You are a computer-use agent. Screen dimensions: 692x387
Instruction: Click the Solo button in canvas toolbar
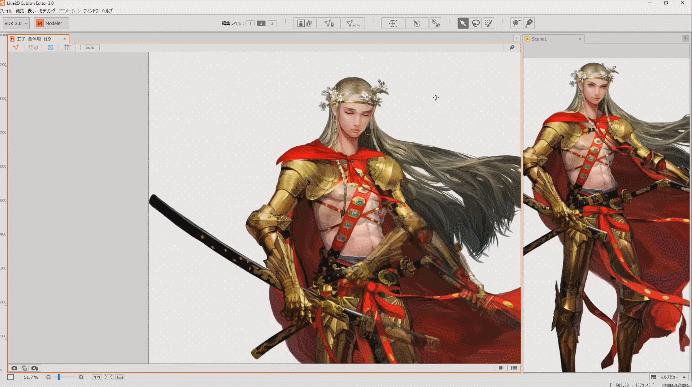[x=90, y=47]
